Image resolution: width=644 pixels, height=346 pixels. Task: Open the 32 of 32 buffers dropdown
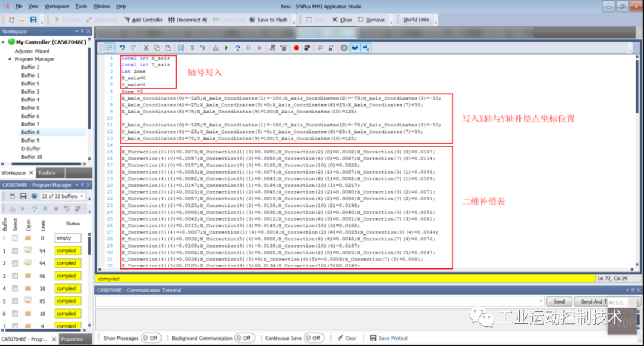pos(63,196)
